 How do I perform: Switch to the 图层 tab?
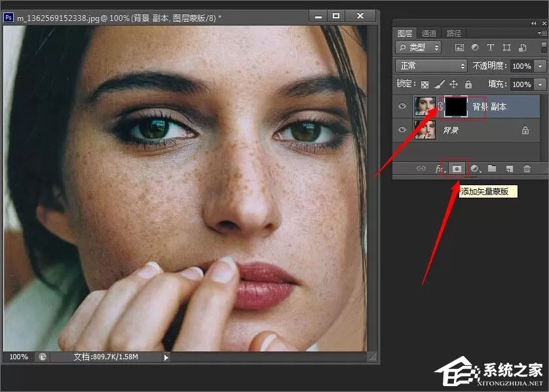coord(405,33)
